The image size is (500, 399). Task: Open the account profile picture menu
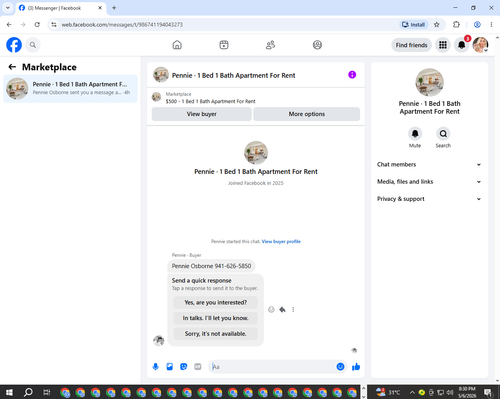(x=480, y=45)
